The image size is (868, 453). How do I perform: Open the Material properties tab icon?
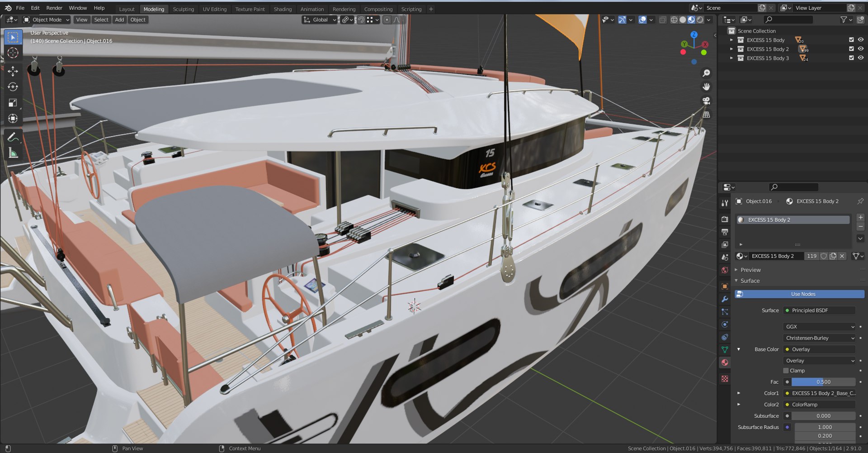(725, 362)
